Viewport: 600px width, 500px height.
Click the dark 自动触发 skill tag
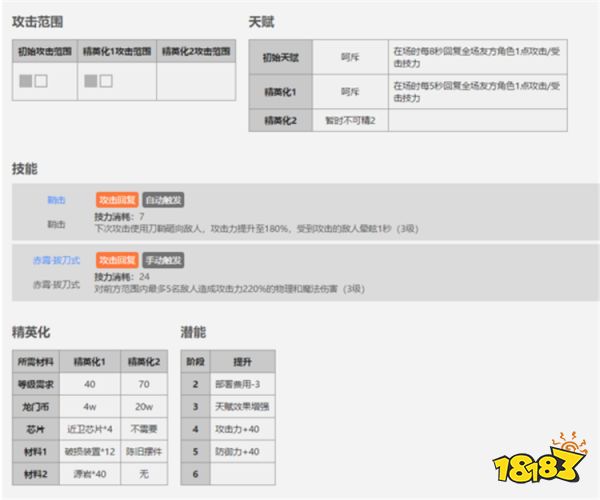point(163,200)
